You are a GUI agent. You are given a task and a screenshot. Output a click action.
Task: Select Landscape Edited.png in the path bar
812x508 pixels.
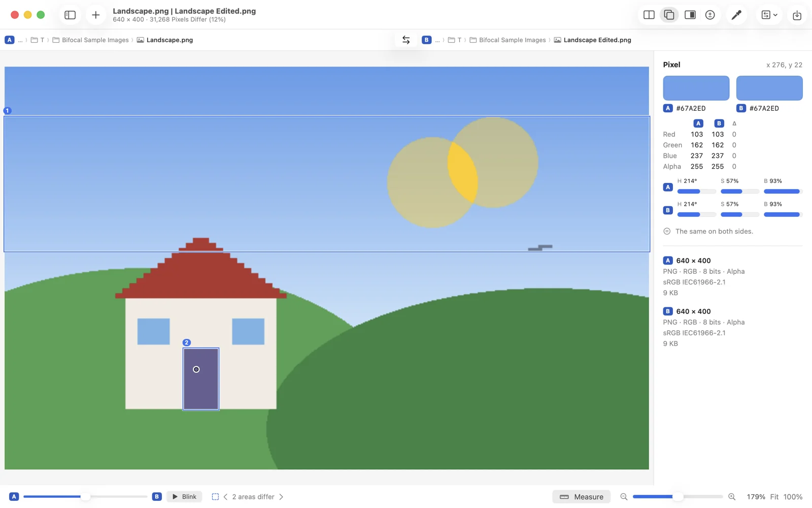[x=592, y=40]
